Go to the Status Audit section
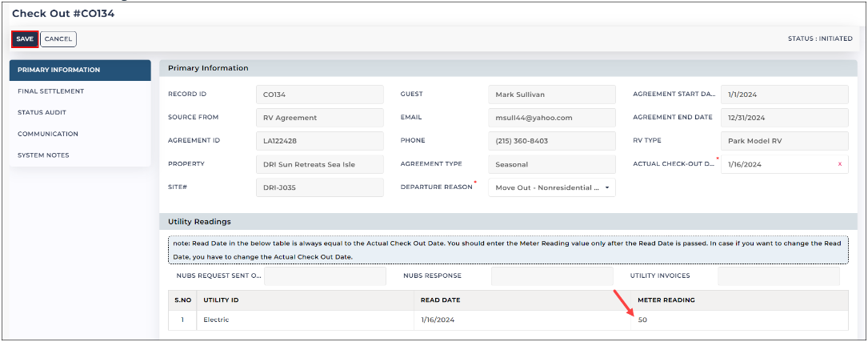Image resolution: width=868 pixels, height=342 pixels. [x=80, y=112]
